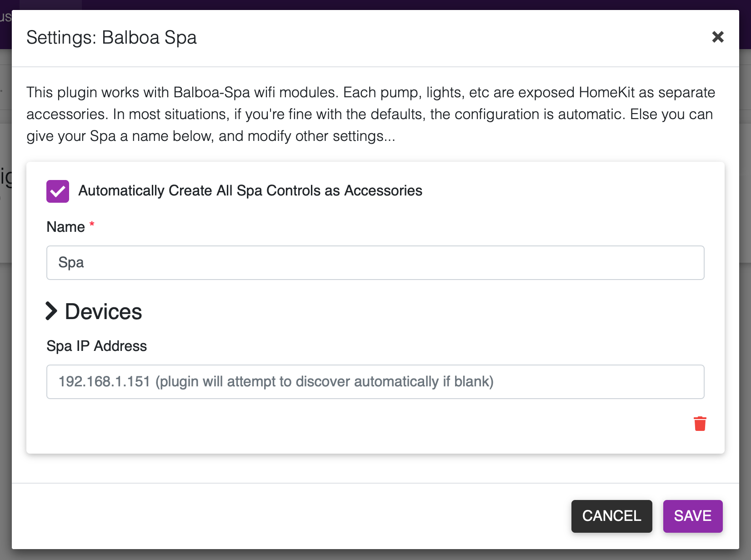Click the Devices heading text

click(104, 312)
